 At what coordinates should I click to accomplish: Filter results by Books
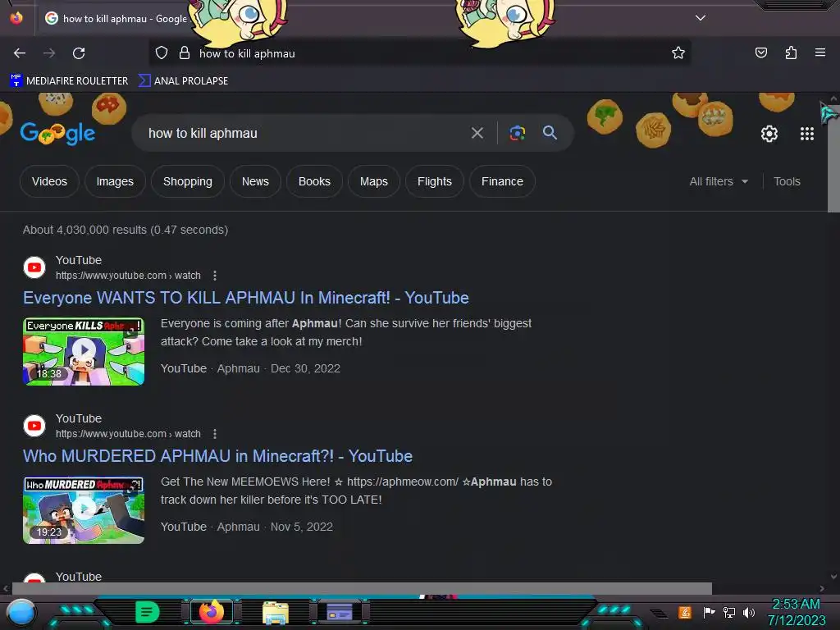point(314,181)
